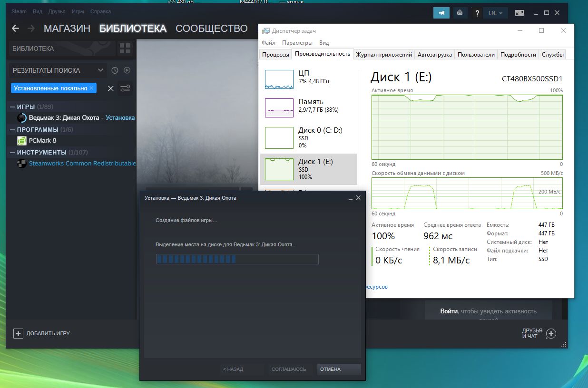
Task: Click Steamworks Common Redistributables entry text
Action: point(82,163)
